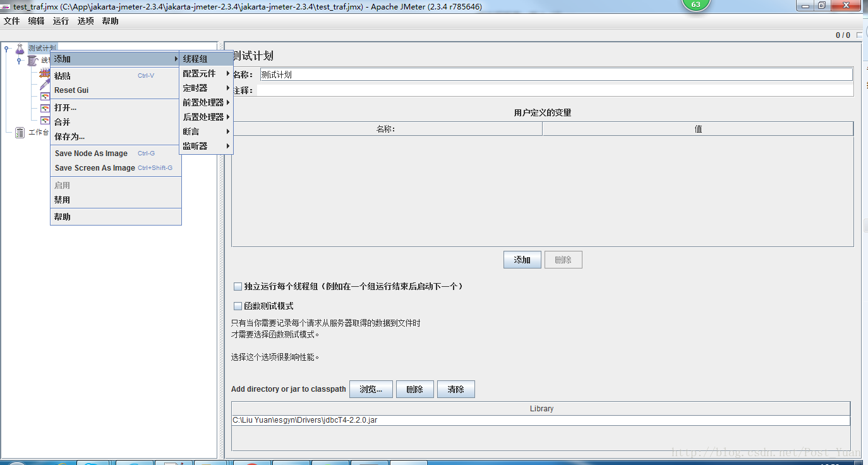Choose Reset Gui in the context menu
This screenshot has height=465, width=868.
(x=116, y=90)
